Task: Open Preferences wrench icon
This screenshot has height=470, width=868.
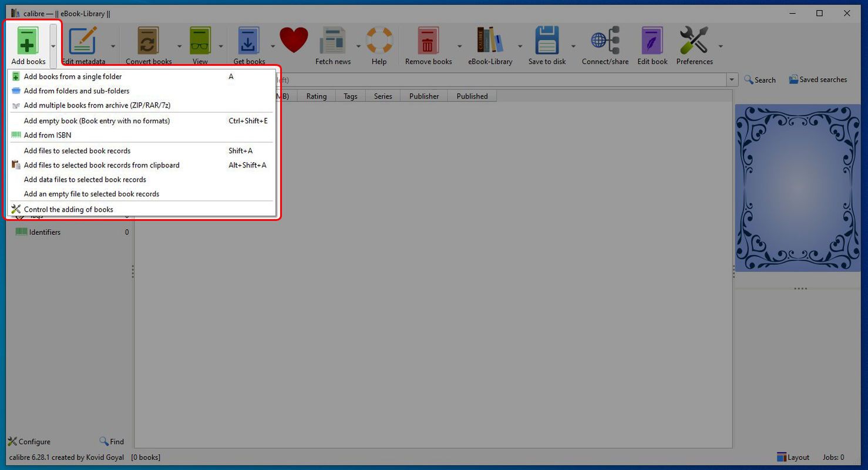Action: coord(694,41)
